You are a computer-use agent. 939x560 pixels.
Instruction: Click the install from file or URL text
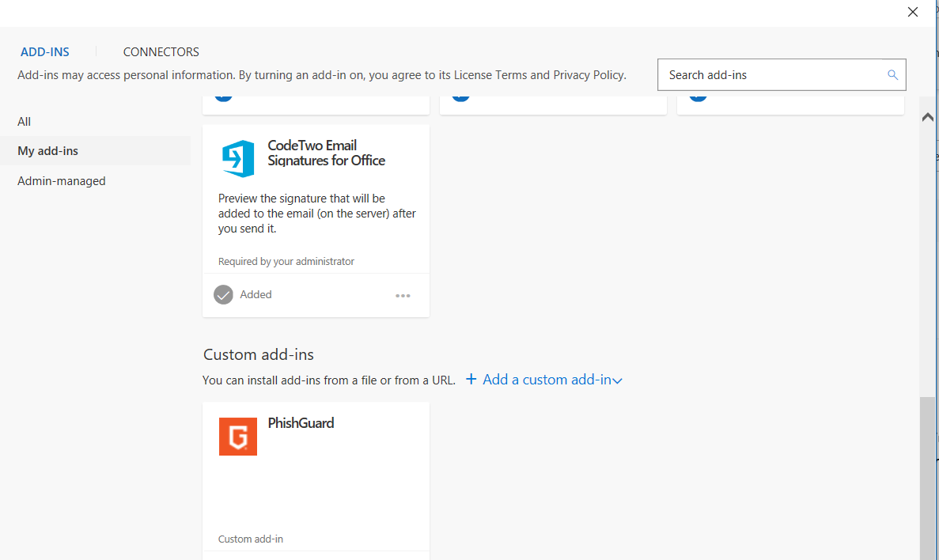(x=329, y=380)
